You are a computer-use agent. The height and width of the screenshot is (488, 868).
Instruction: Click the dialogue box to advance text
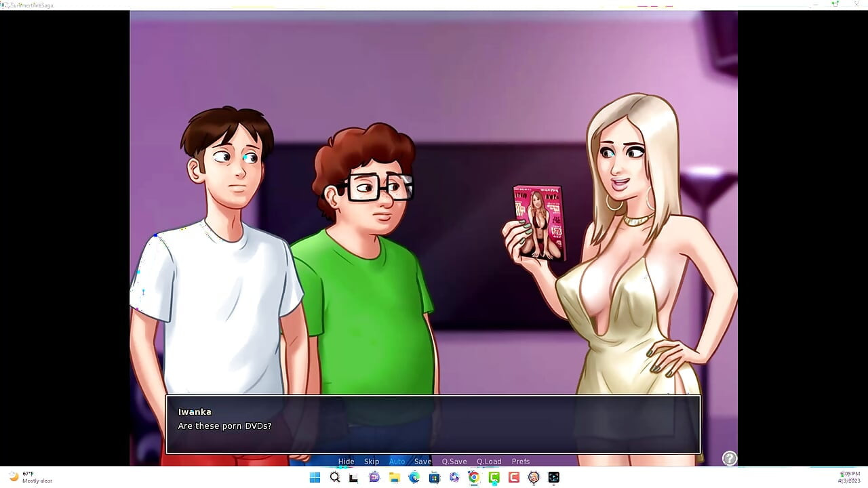[x=433, y=424]
